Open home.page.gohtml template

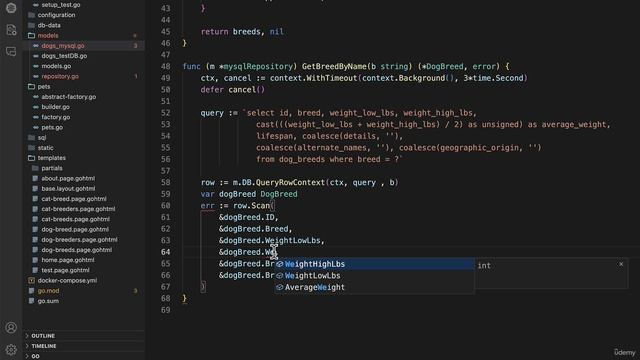tap(84, 260)
